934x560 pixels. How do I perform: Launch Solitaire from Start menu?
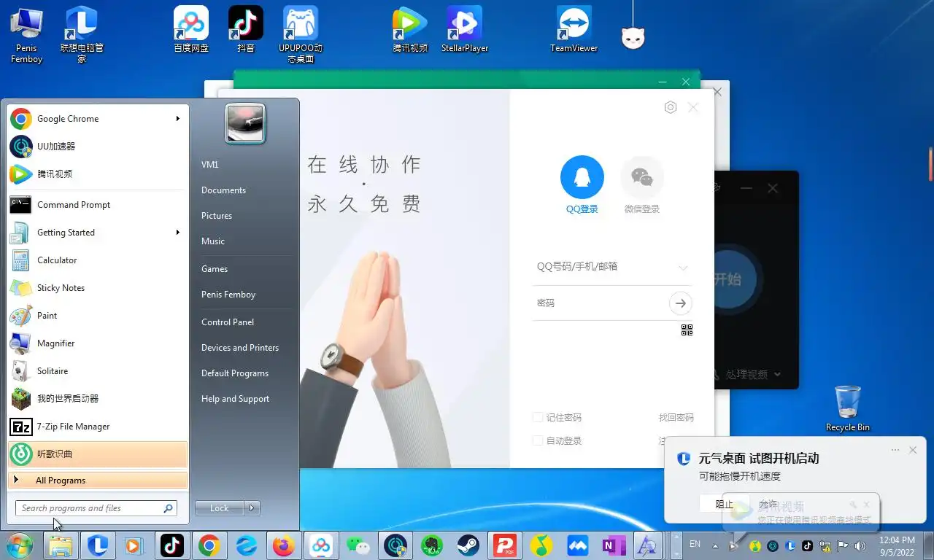(98, 371)
